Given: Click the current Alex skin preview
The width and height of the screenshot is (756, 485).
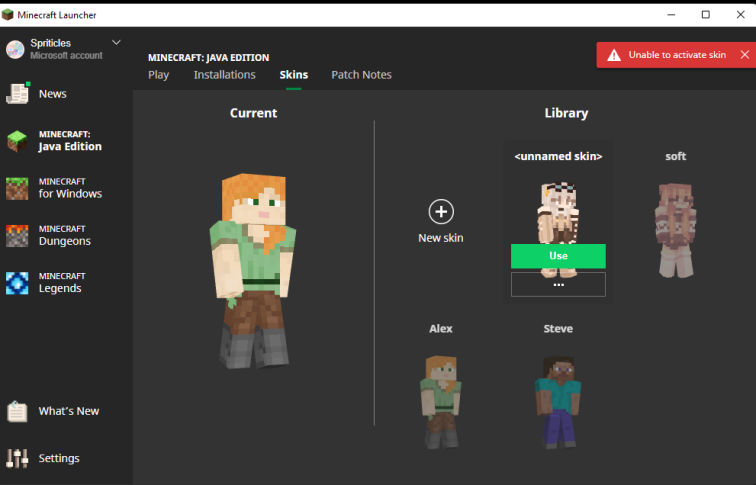Looking at the screenshot, I should click(x=253, y=268).
